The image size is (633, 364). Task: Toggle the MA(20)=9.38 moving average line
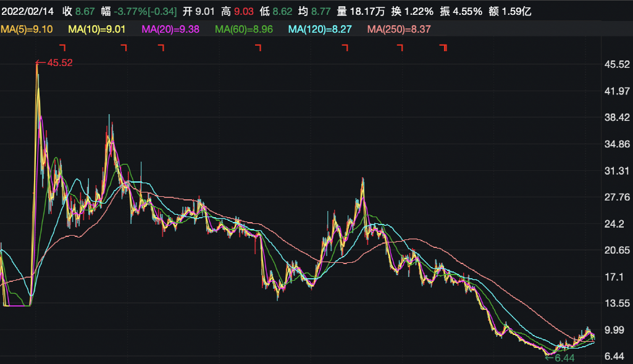click(x=170, y=29)
